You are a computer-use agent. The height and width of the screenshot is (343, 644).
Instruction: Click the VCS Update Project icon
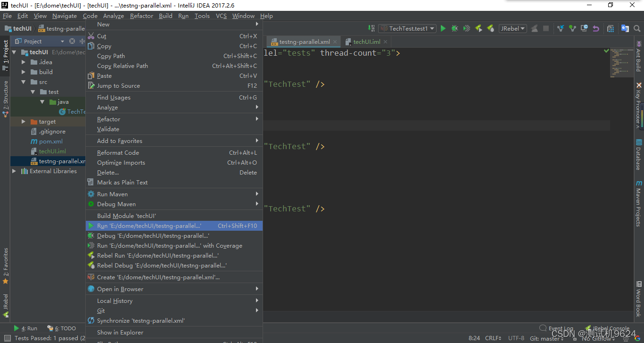click(560, 28)
